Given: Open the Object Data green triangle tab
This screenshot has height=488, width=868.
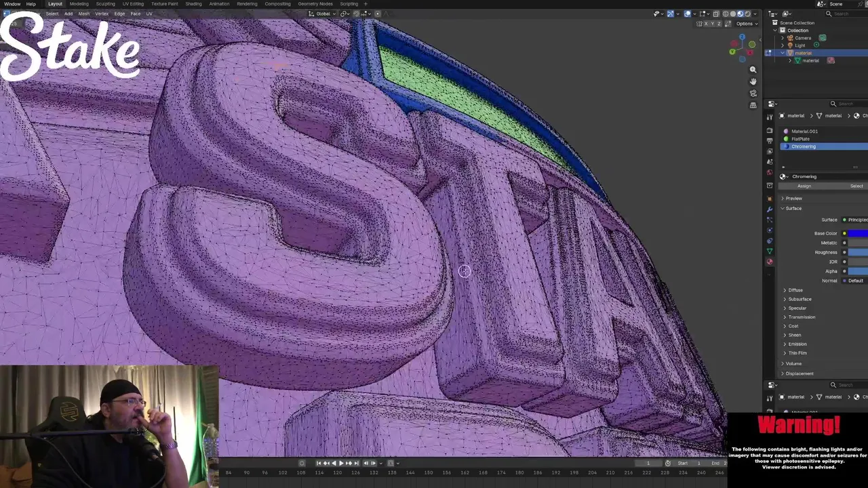Looking at the screenshot, I should [x=769, y=251].
